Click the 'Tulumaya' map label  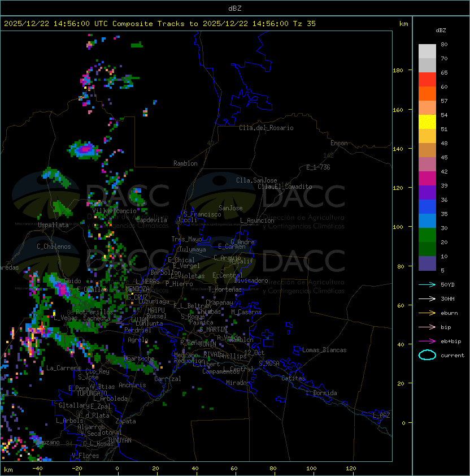[193, 249]
